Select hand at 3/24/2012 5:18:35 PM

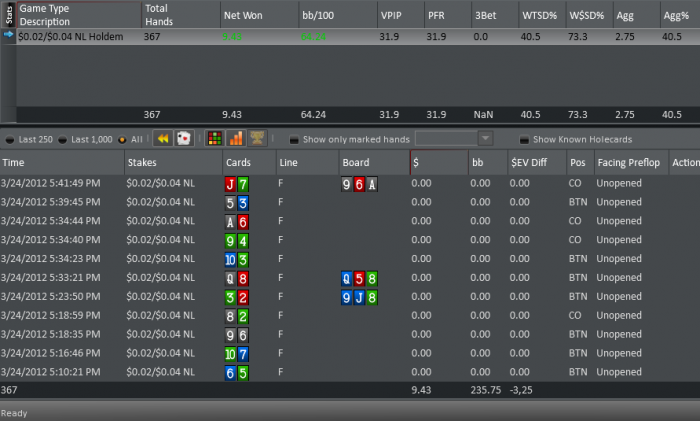(x=350, y=334)
